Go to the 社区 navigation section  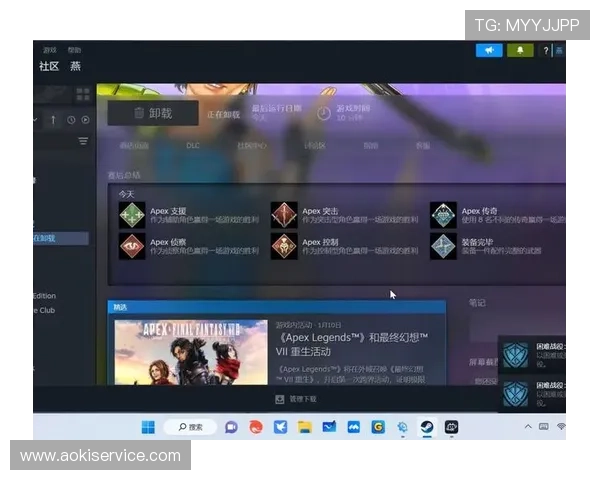tap(49, 66)
